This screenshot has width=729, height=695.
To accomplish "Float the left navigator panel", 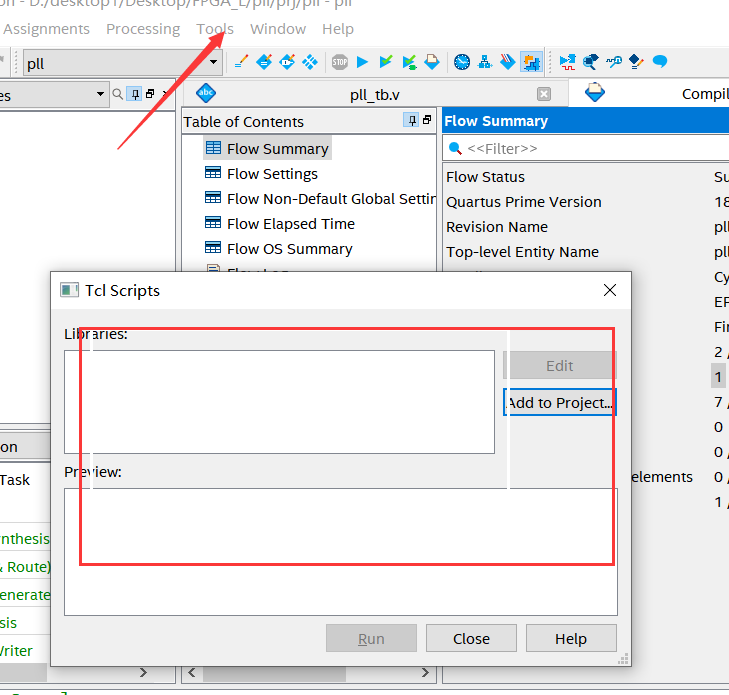I will (x=150, y=94).
